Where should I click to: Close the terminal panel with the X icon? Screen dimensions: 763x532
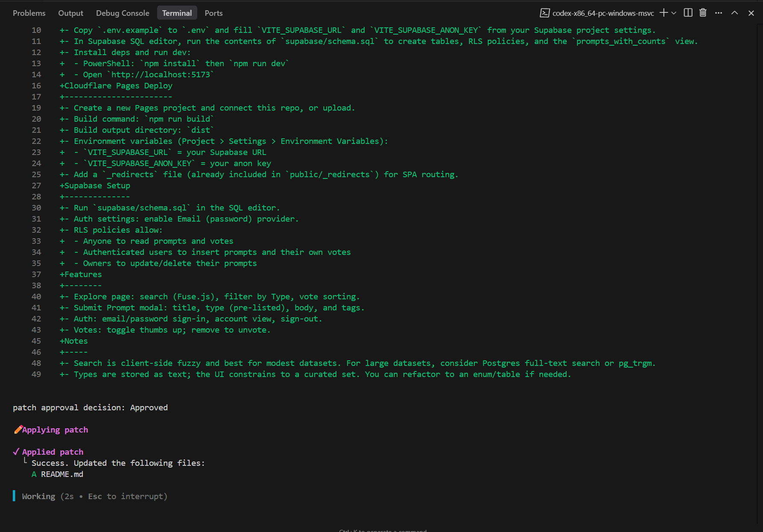coord(751,13)
